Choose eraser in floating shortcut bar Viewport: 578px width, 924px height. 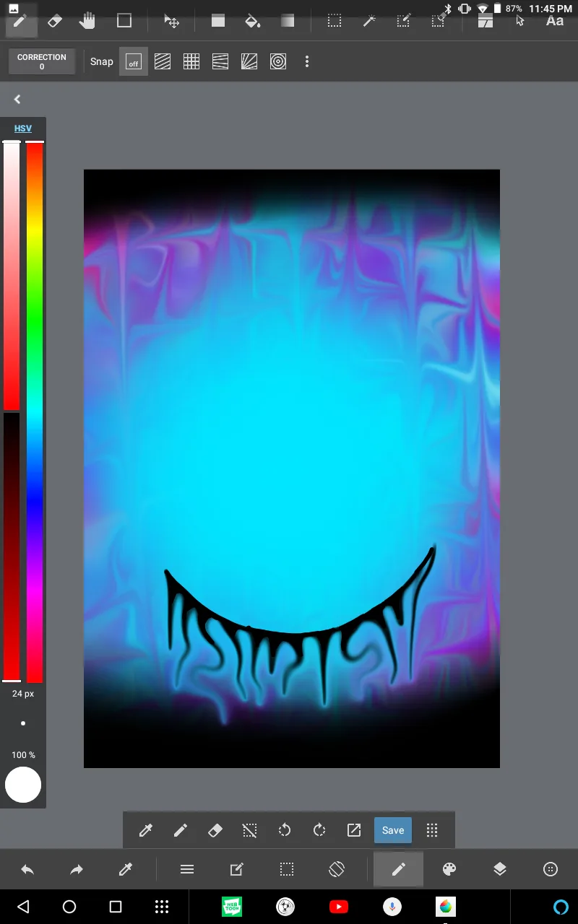(x=215, y=831)
